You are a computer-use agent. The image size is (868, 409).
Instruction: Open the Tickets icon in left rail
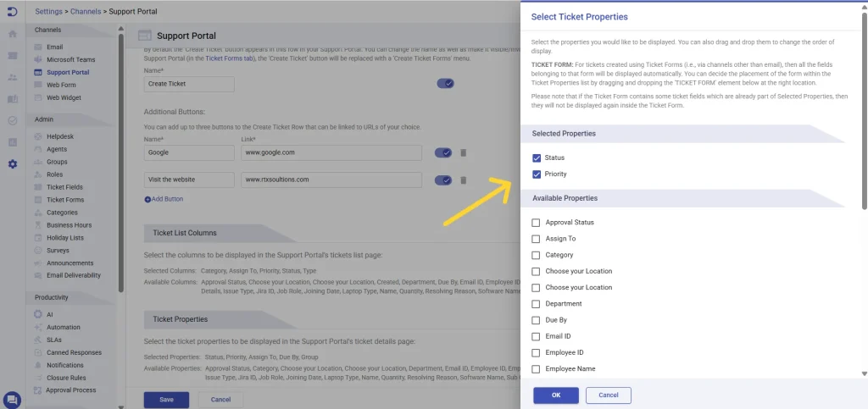click(12, 55)
